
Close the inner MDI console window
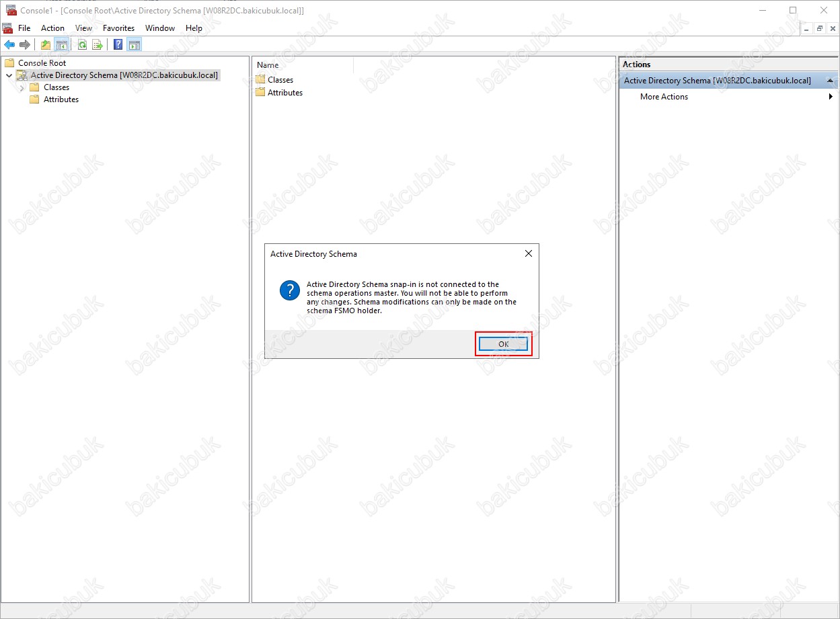pyautogui.click(x=833, y=28)
